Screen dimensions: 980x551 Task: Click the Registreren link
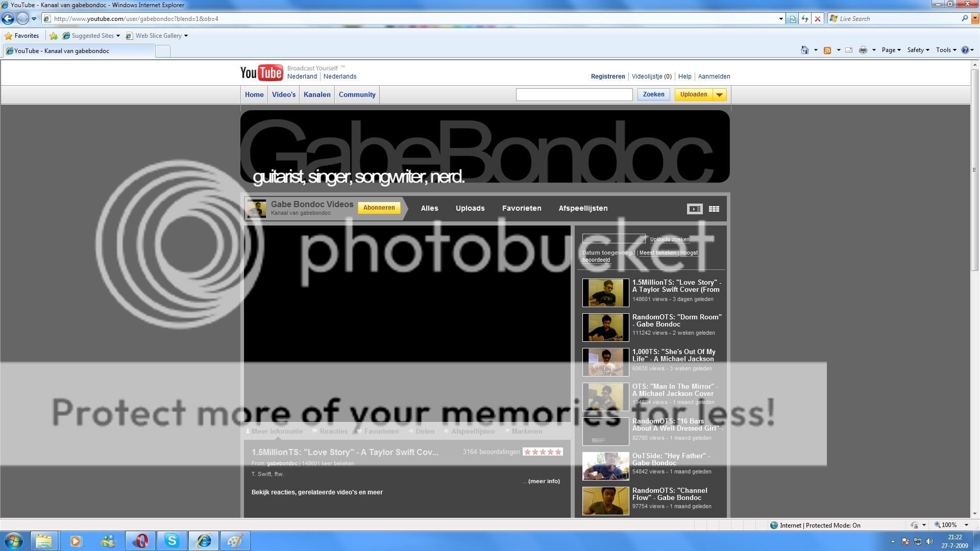(x=608, y=77)
